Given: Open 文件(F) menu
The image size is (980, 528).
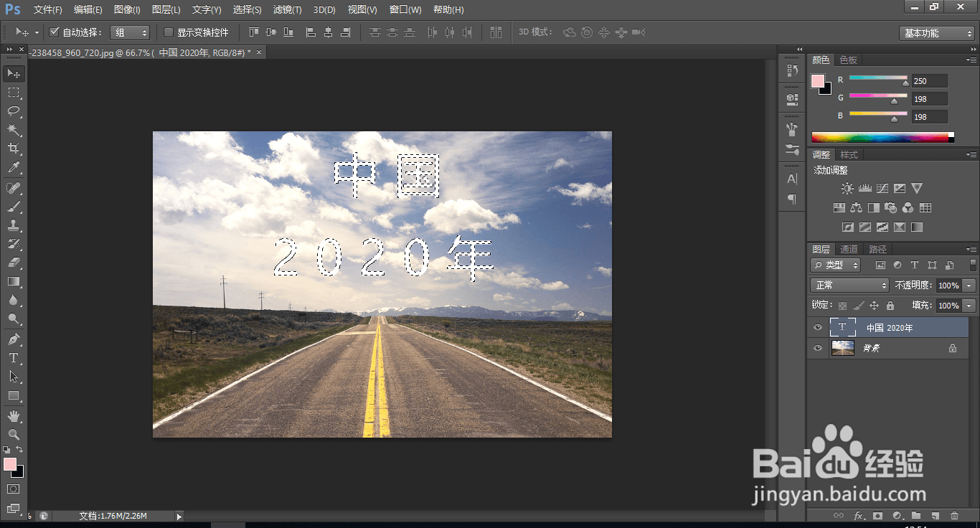Looking at the screenshot, I should click(48, 10).
